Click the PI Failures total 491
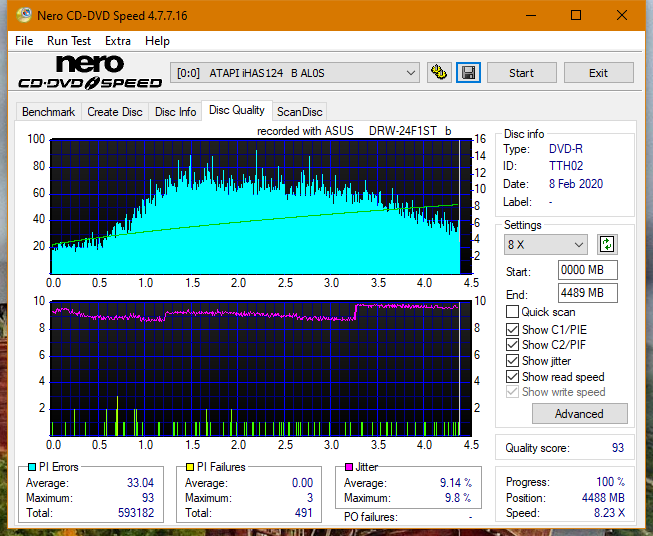The image size is (653, 536). 304,512
